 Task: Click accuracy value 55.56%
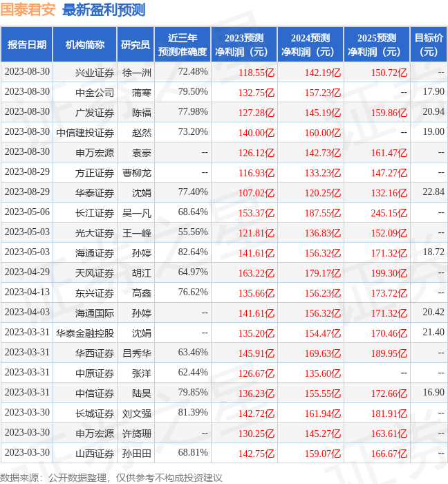point(193,232)
